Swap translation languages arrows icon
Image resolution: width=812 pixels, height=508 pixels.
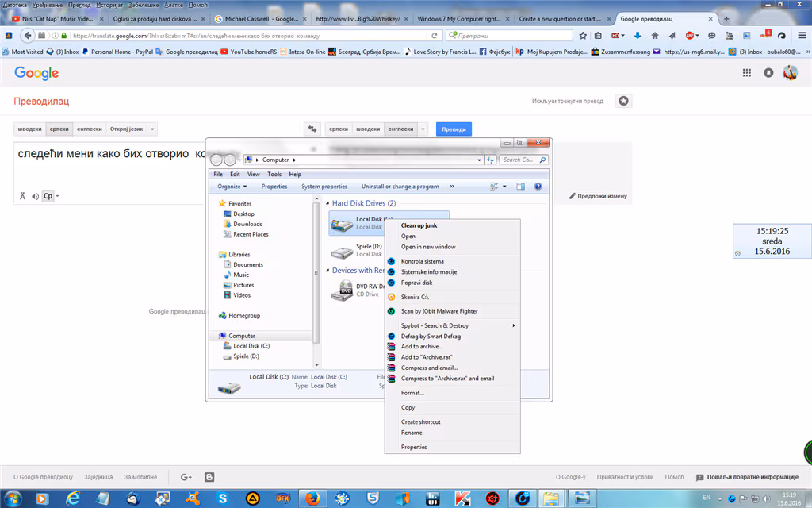[312, 129]
